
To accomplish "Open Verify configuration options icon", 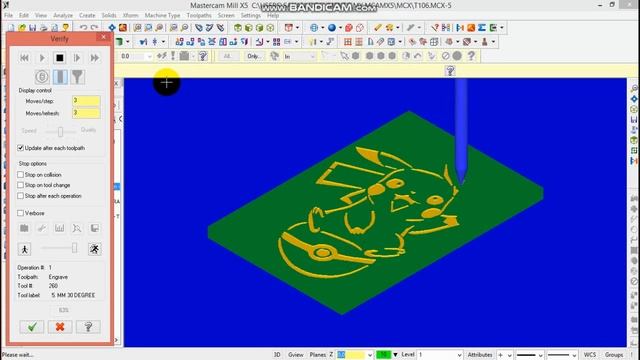I will [24, 228].
